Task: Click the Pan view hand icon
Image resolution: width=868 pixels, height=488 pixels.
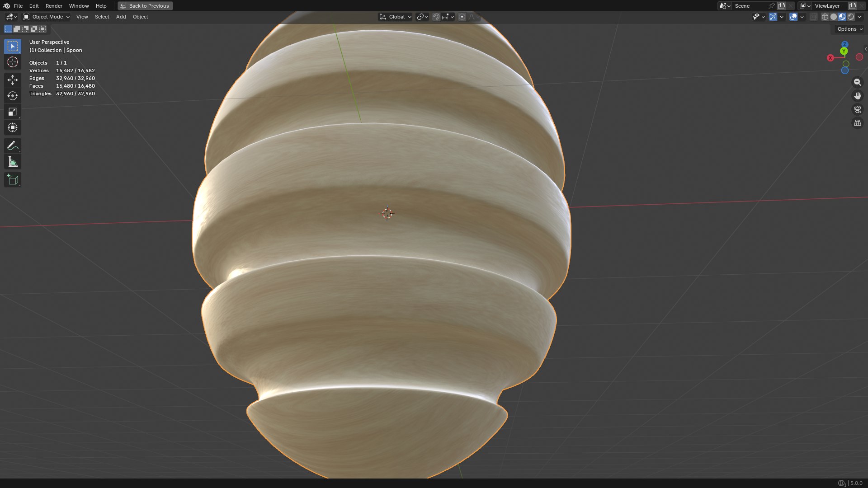Action: click(x=857, y=96)
